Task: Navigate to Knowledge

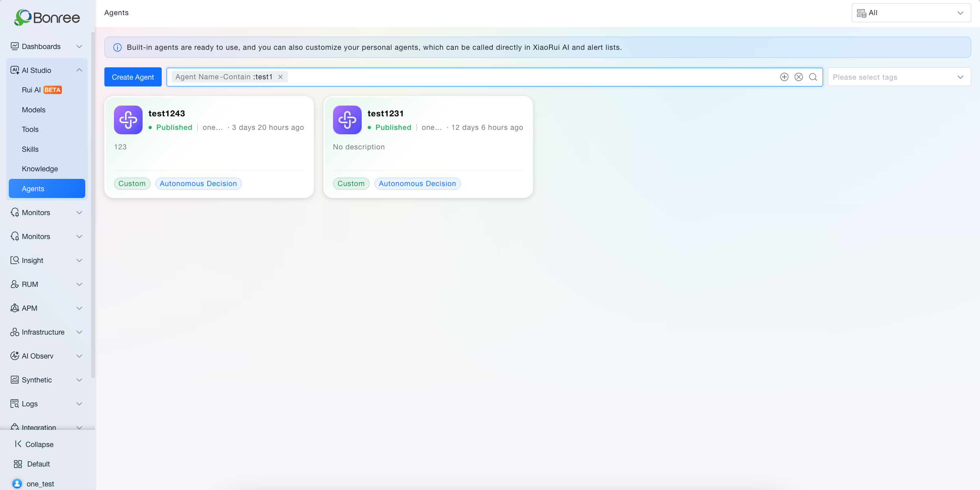Action: coord(47,169)
